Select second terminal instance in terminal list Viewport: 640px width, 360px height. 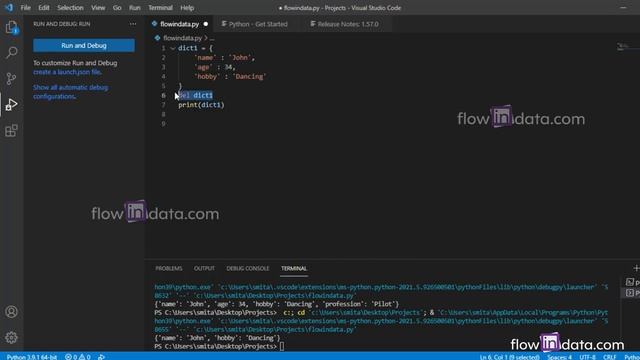(x=633, y=293)
